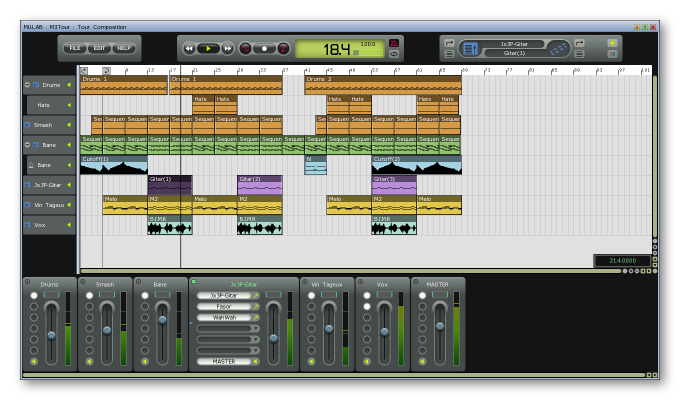Click the MASTER output button in Gitar strip
The image size is (680, 400).
224,361
